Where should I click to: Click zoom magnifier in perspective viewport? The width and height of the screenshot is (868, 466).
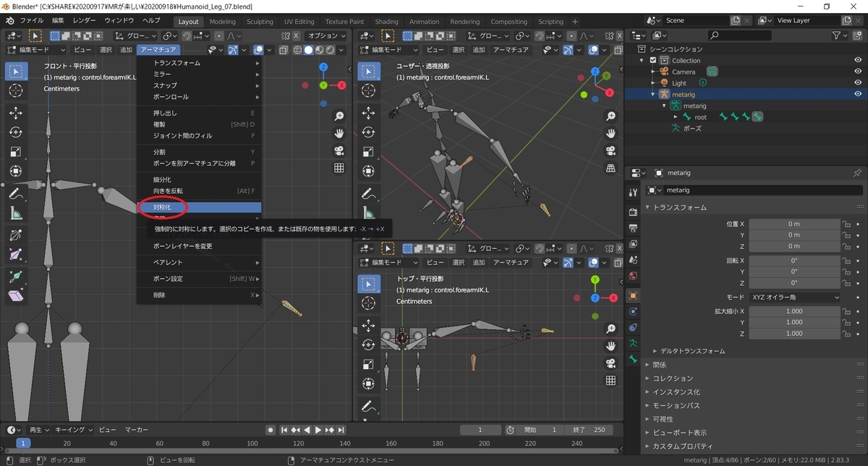611,116
